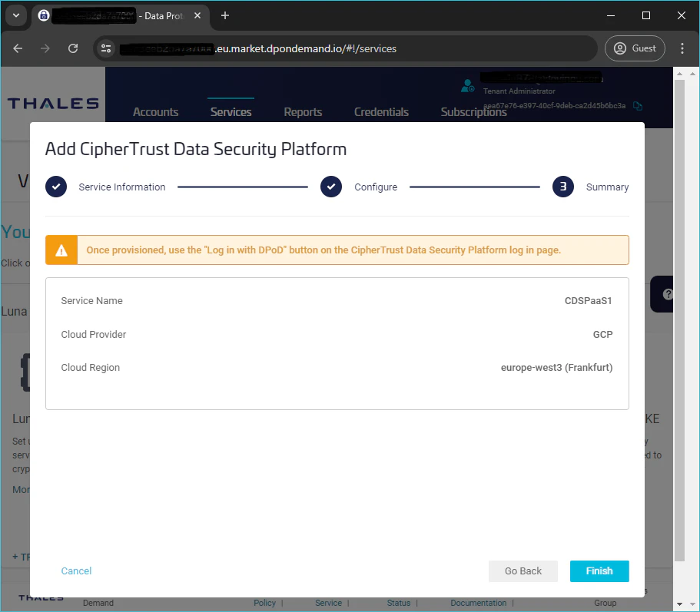This screenshot has height=612, width=700.
Task: Click the Service Name value CDSPaaS1
Action: click(x=588, y=301)
